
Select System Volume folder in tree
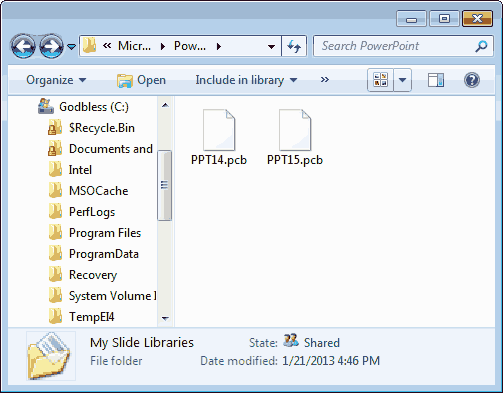112,296
